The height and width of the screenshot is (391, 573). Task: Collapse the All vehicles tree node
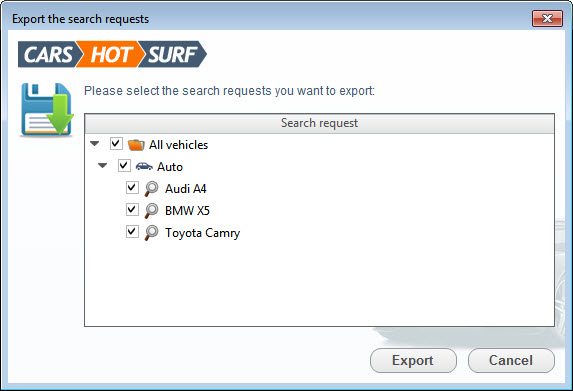pyautogui.click(x=95, y=144)
